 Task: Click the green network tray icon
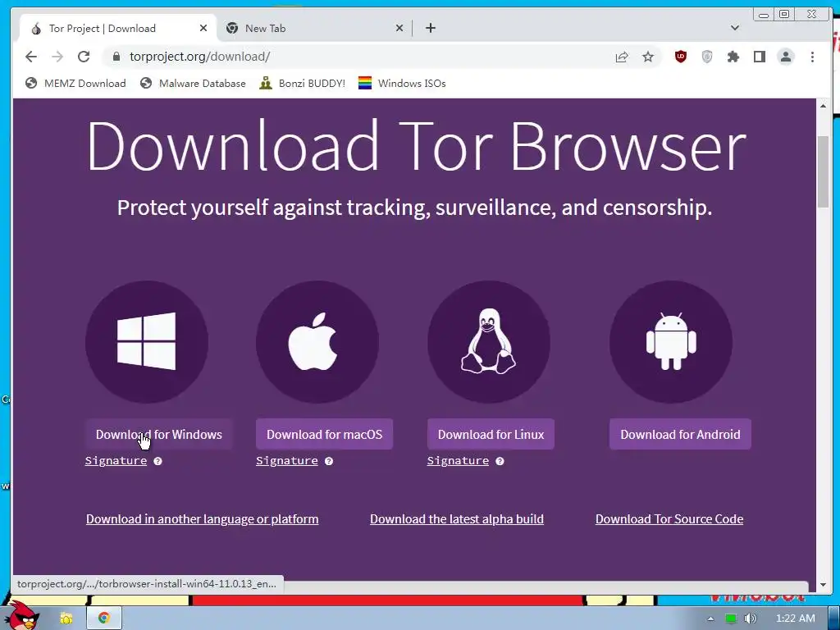pyautogui.click(x=731, y=619)
